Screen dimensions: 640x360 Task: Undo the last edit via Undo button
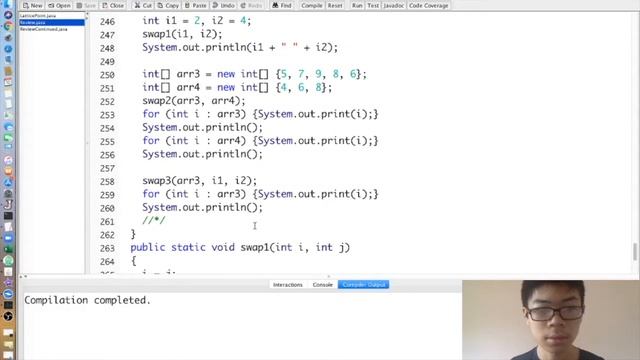coord(223,5)
